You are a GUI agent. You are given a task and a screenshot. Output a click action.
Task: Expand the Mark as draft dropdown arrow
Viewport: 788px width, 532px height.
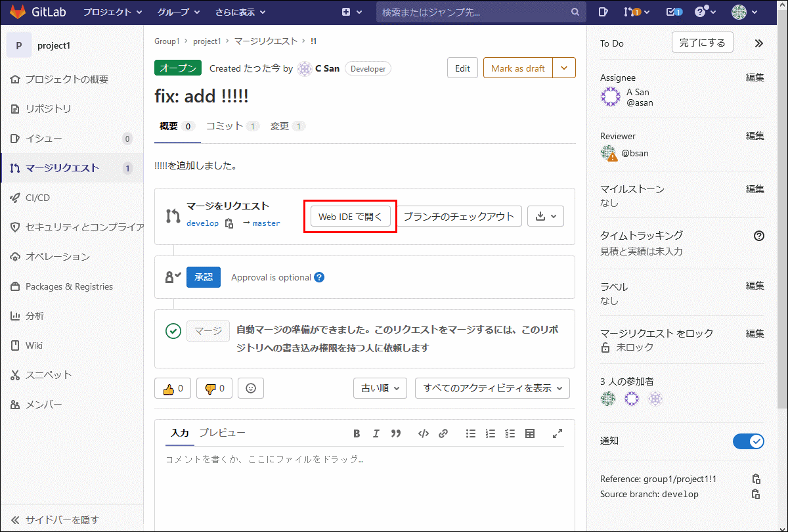564,68
